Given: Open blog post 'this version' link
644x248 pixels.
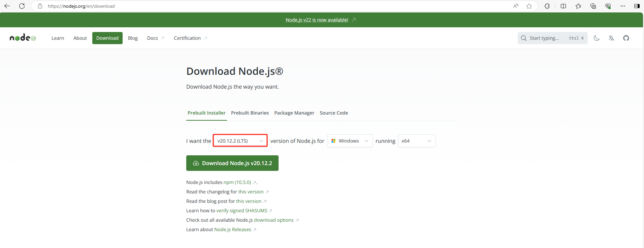Looking at the screenshot, I should 249,201.
